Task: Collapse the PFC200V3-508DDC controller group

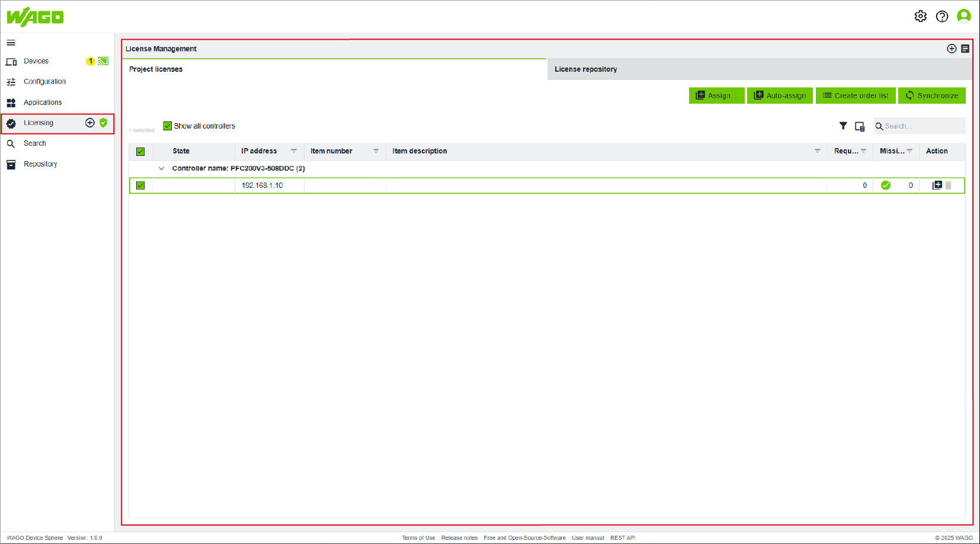Action: coord(161,168)
